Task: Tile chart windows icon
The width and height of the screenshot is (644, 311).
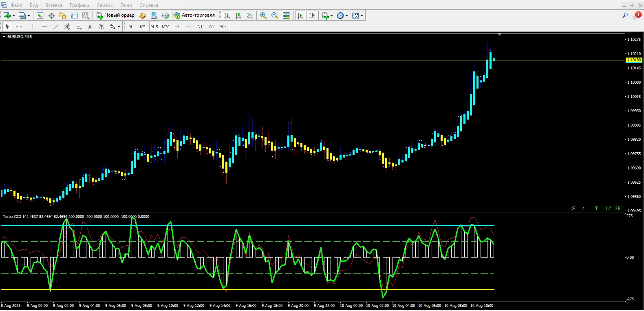Action: 286,16
